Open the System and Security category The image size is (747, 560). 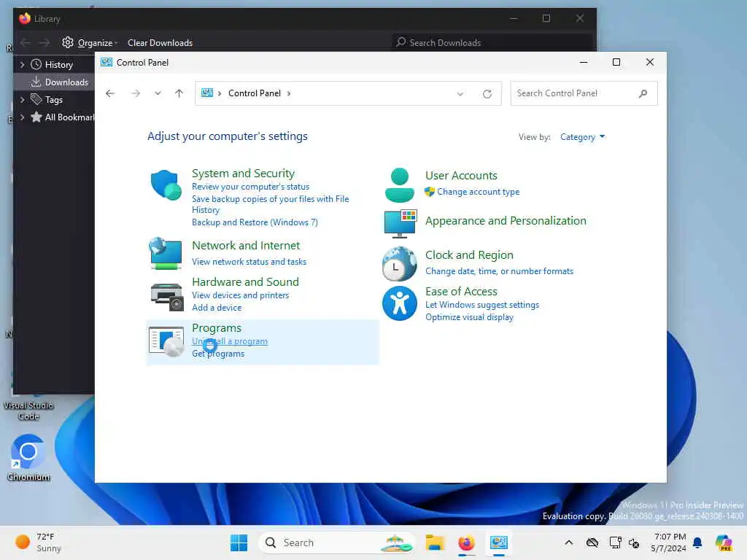[x=244, y=174]
